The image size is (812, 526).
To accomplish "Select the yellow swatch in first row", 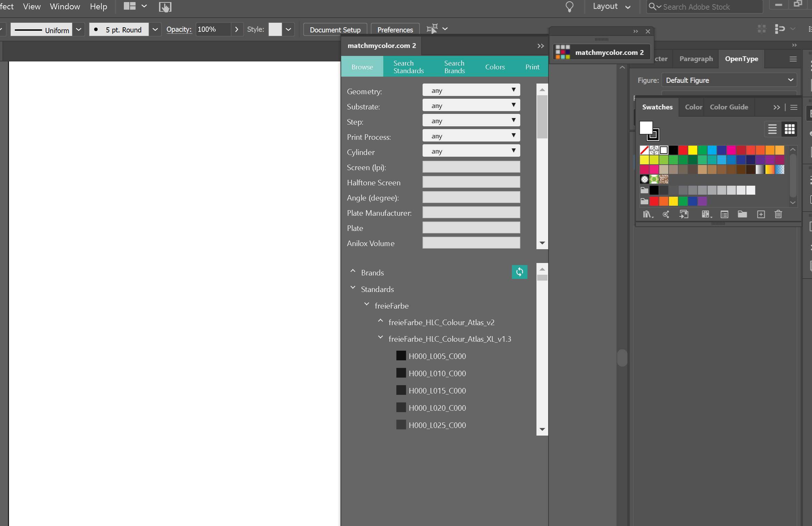I will pyautogui.click(x=692, y=150).
